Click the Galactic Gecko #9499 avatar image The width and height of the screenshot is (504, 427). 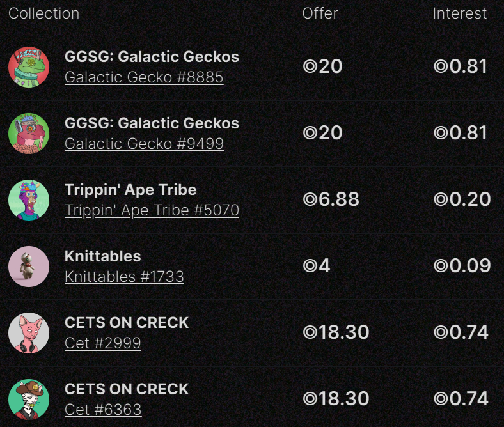[29, 134]
